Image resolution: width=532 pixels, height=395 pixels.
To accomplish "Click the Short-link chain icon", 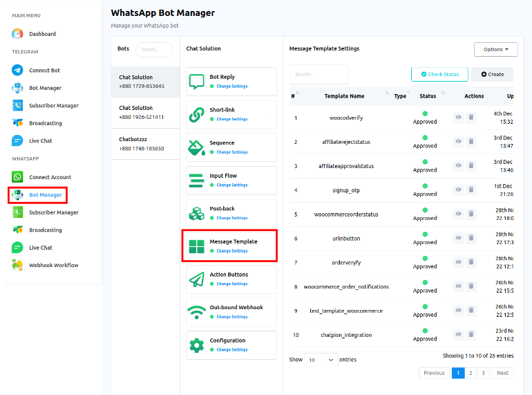I will (x=197, y=114).
